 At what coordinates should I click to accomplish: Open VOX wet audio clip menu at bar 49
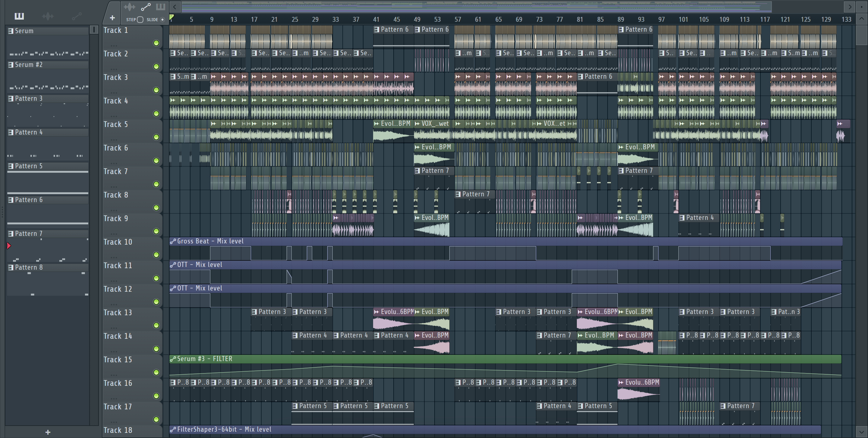(x=417, y=124)
